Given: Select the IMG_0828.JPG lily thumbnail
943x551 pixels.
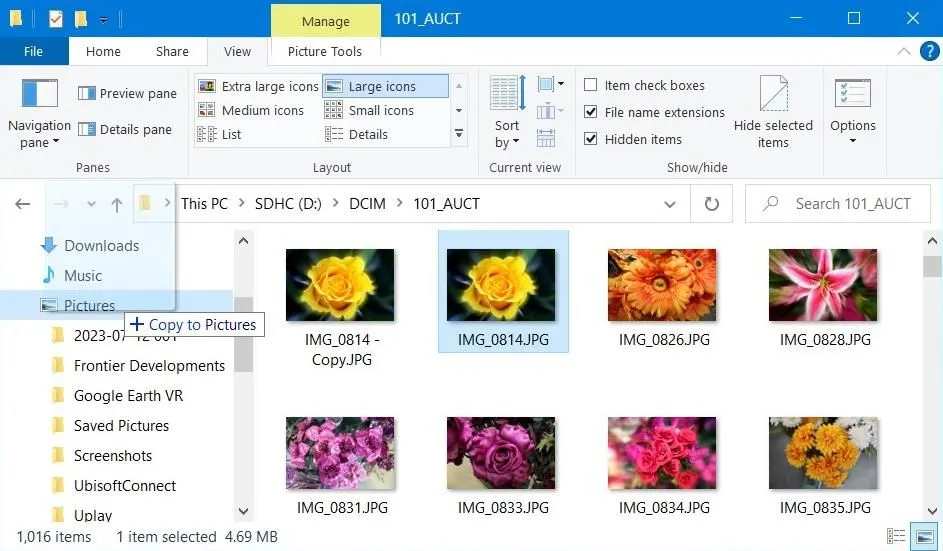Looking at the screenshot, I should [823, 285].
